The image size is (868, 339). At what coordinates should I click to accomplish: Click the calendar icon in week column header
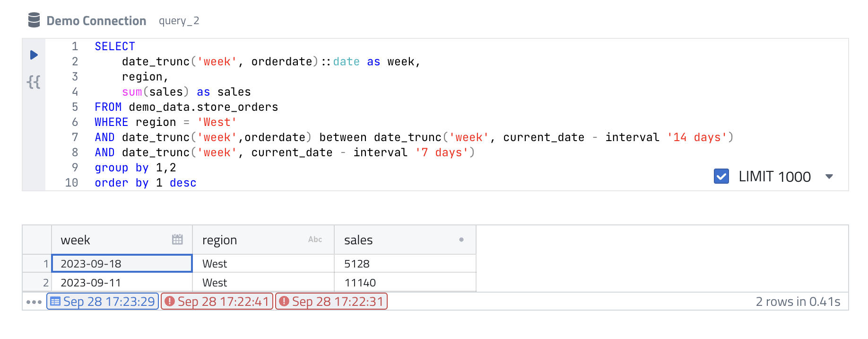pos(177,240)
